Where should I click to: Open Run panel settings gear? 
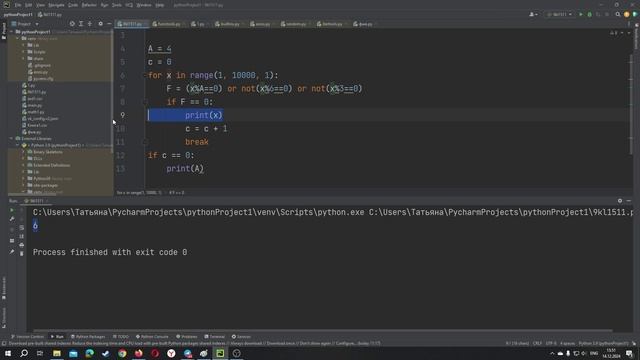click(x=620, y=201)
